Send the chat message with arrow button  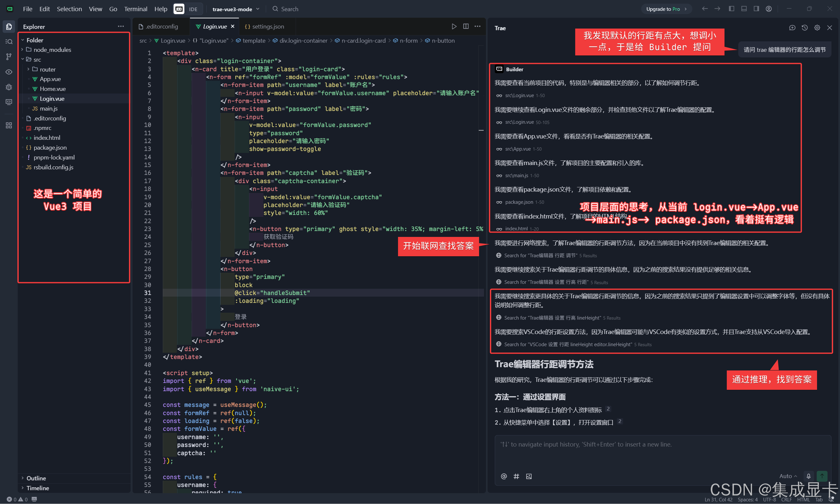pos(822,476)
